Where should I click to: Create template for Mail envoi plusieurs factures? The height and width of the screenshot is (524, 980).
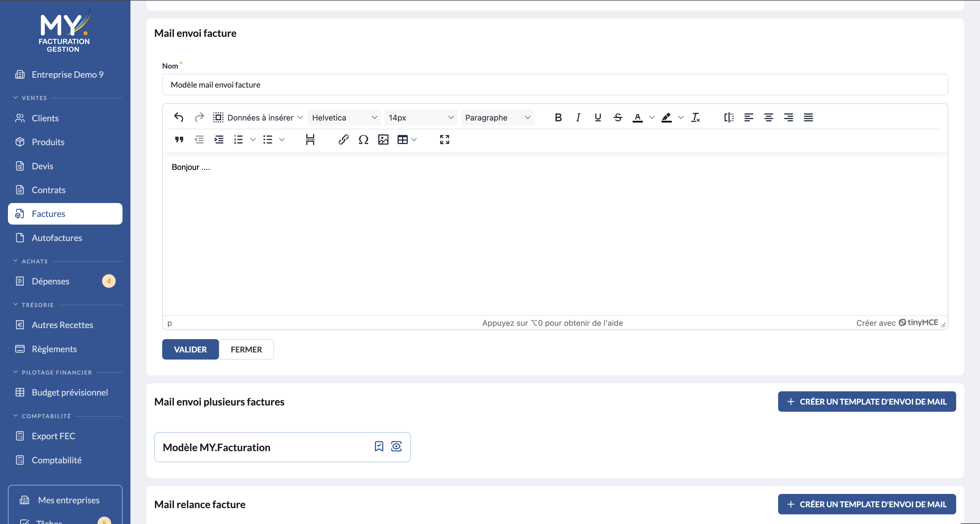867,402
